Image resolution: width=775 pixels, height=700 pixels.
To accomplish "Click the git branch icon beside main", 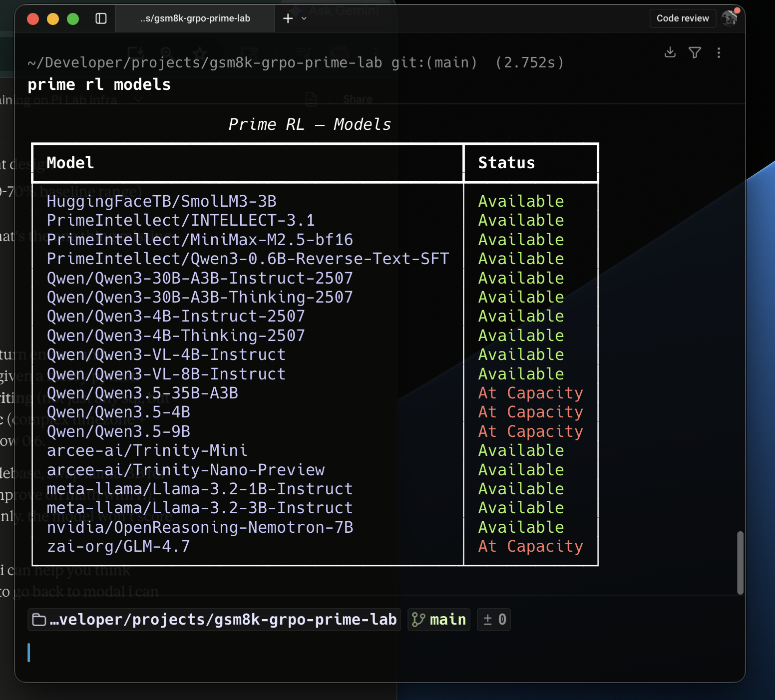I will click(418, 620).
